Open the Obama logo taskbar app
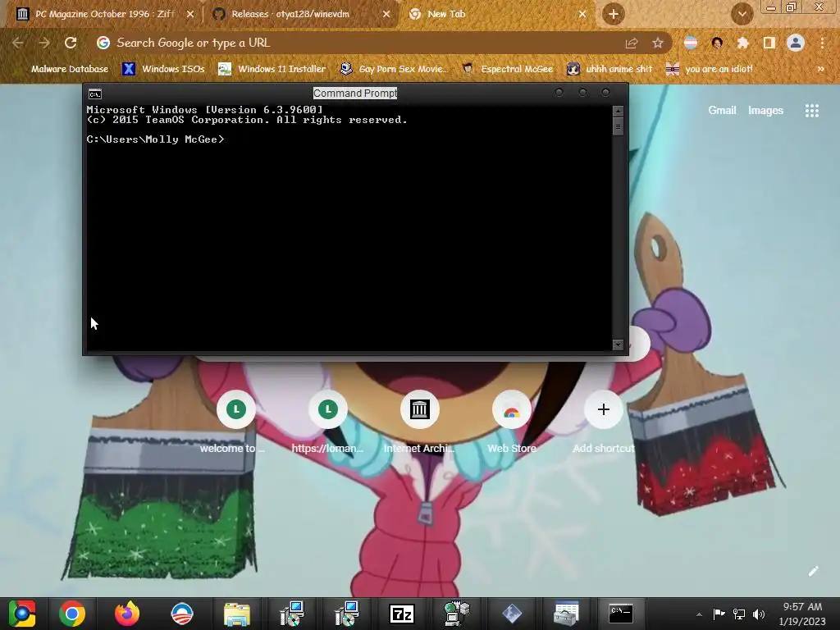The image size is (840, 630). pyautogui.click(x=181, y=614)
